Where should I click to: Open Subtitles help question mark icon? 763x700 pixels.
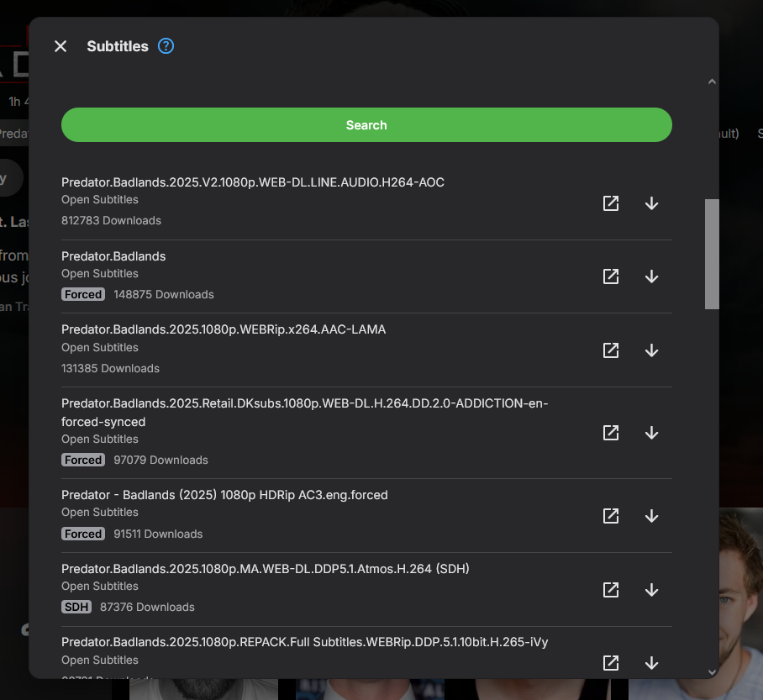click(x=166, y=46)
